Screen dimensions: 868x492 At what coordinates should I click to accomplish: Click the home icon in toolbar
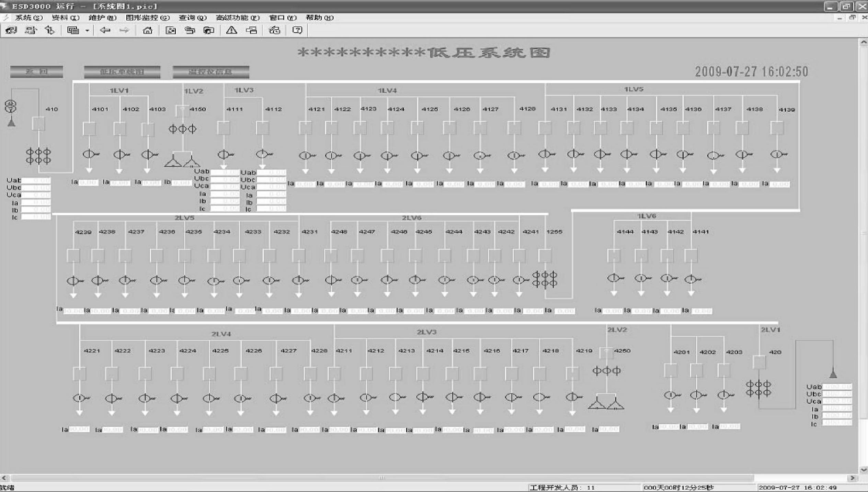[148, 30]
